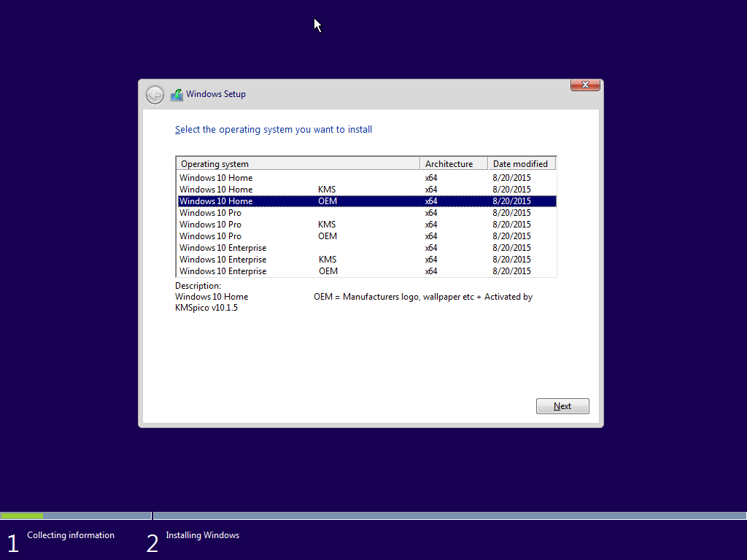Screen dimensions: 747x560
Task: Select Windows 10 Enterprise OEM row
Action: [367, 271]
